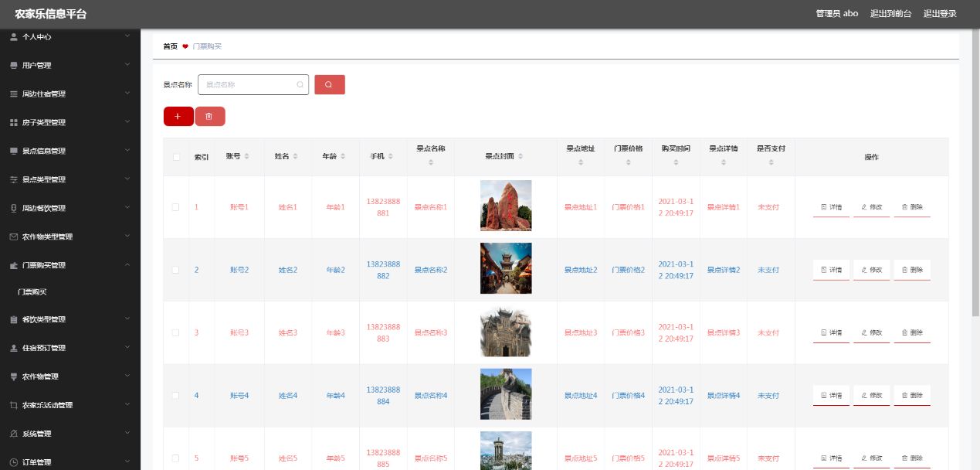The image size is (980, 470).
Task: Sort by 是否支付 column arrows
Action: [771, 162]
